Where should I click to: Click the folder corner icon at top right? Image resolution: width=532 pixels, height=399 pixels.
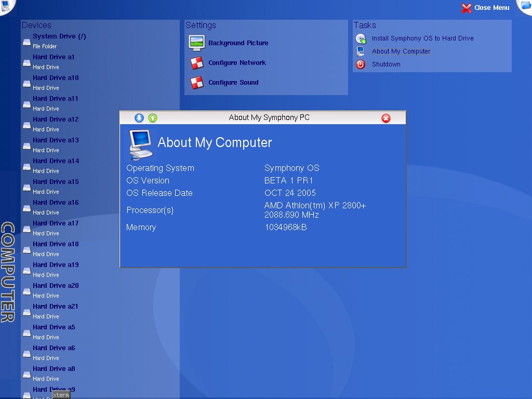[526, 5]
